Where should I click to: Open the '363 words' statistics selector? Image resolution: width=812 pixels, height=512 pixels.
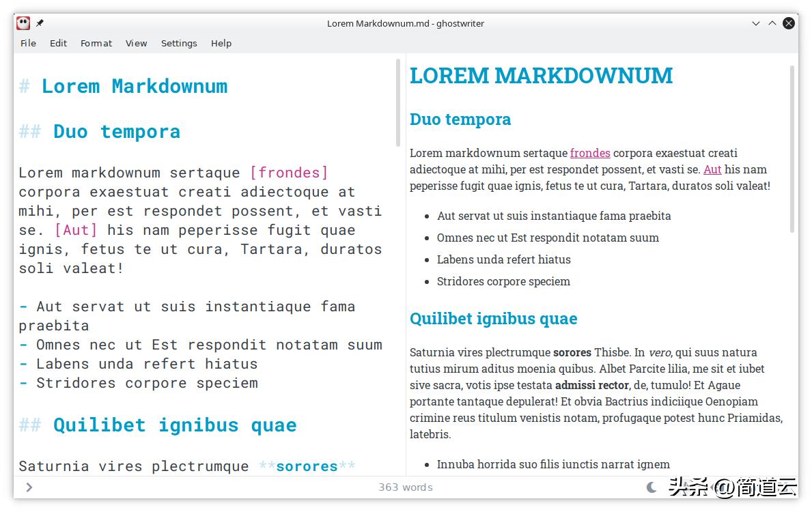tap(406, 487)
